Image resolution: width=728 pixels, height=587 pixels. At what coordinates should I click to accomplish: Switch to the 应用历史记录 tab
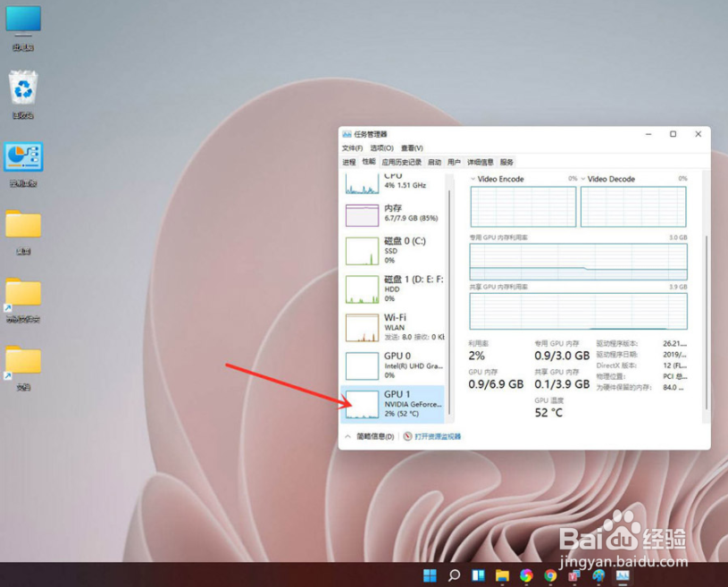[x=402, y=162]
